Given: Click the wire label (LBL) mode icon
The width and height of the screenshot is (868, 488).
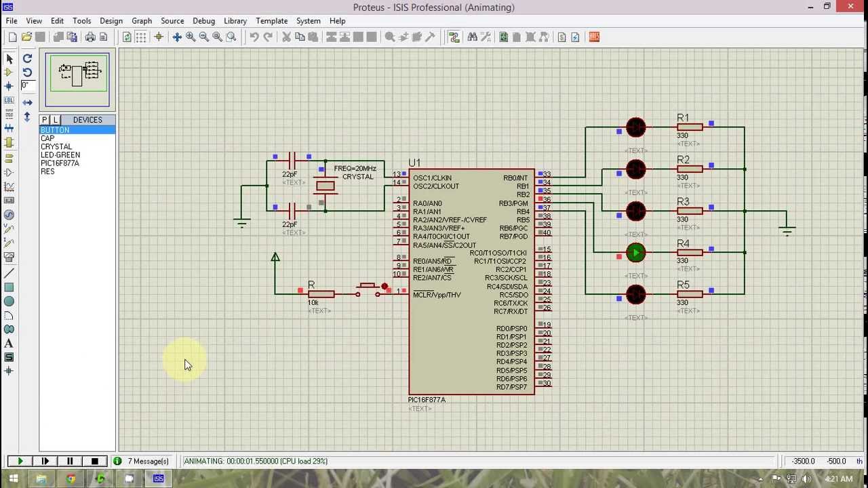Looking at the screenshot, I should coord(9,100).
